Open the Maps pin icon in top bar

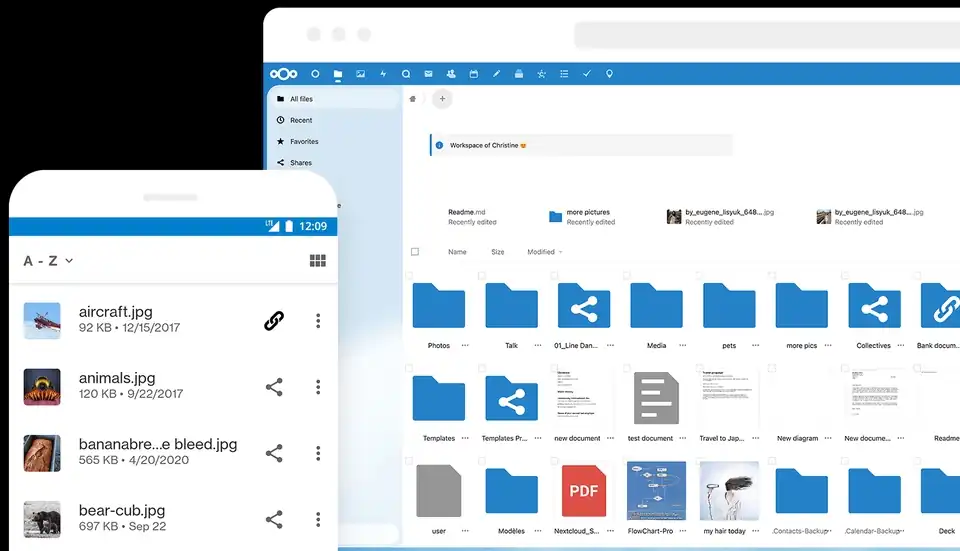[609, 74]
